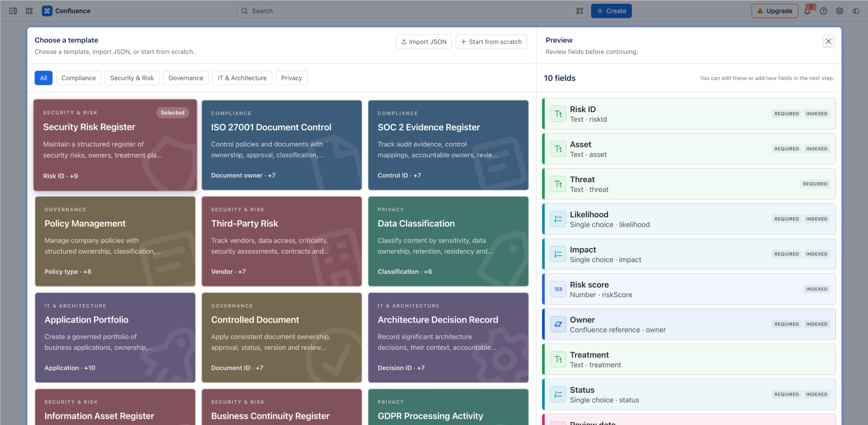Click the 'Application · +10' text
The image size is (868, 425).
[x=70, y=368]
